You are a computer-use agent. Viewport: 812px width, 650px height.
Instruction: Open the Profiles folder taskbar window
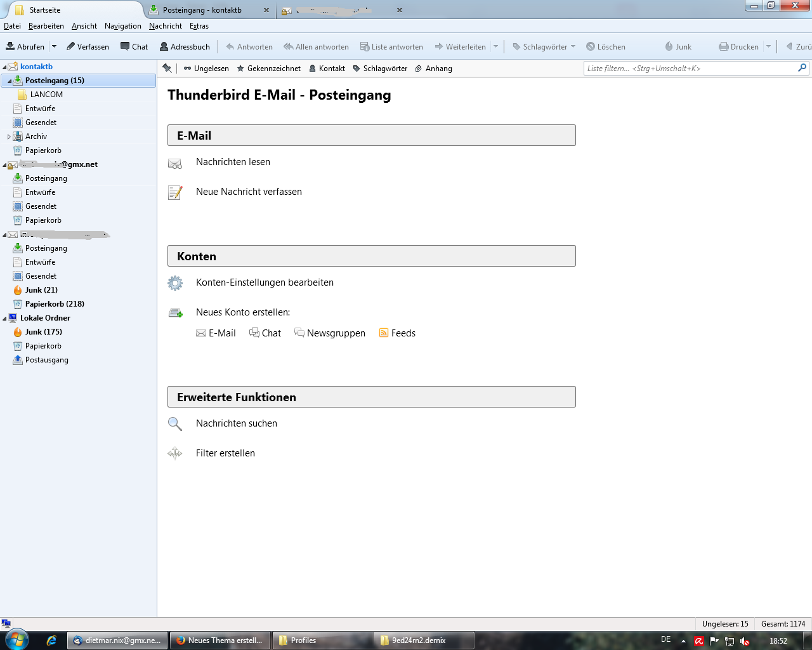pos(323,640)
